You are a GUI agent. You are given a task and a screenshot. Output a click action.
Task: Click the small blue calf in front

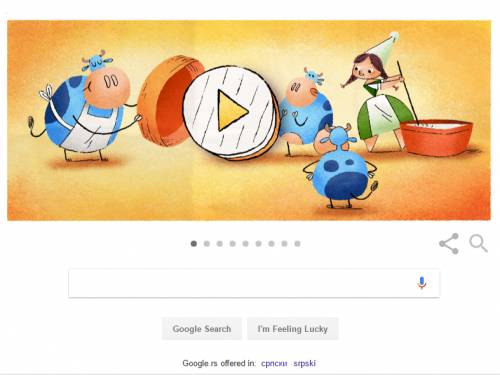coord(340,168)
